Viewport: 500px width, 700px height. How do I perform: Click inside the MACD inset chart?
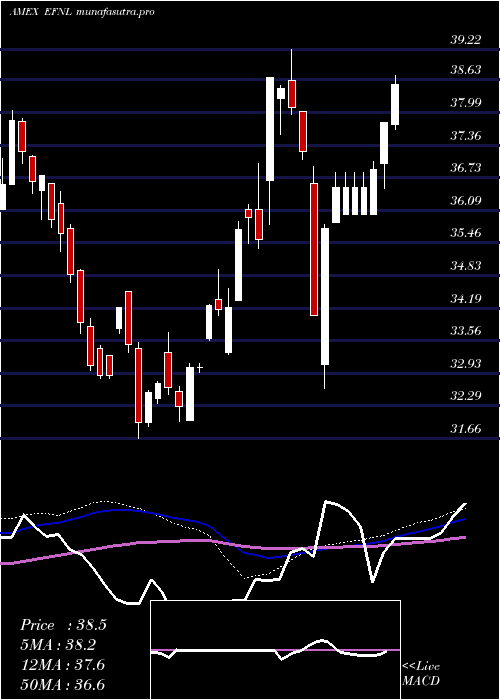tap(275, 650)
